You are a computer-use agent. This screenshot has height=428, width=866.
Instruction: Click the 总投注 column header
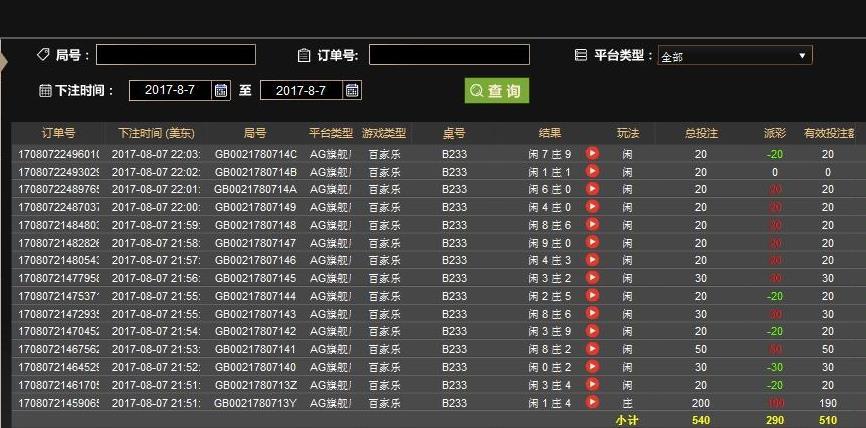point(700,133)
